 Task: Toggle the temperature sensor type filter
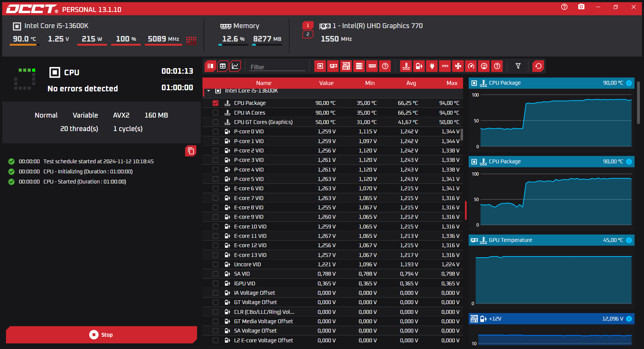(406, 66)
